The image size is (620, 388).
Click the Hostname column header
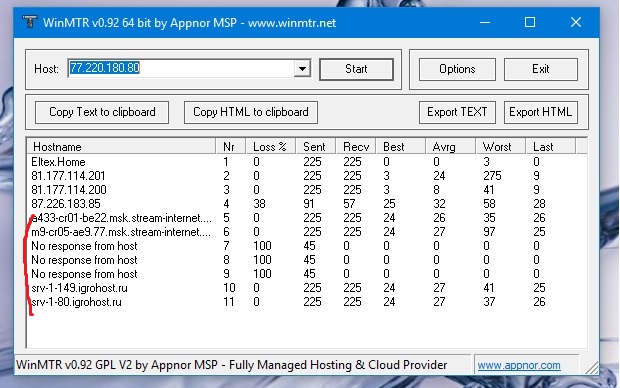(121, 147)
